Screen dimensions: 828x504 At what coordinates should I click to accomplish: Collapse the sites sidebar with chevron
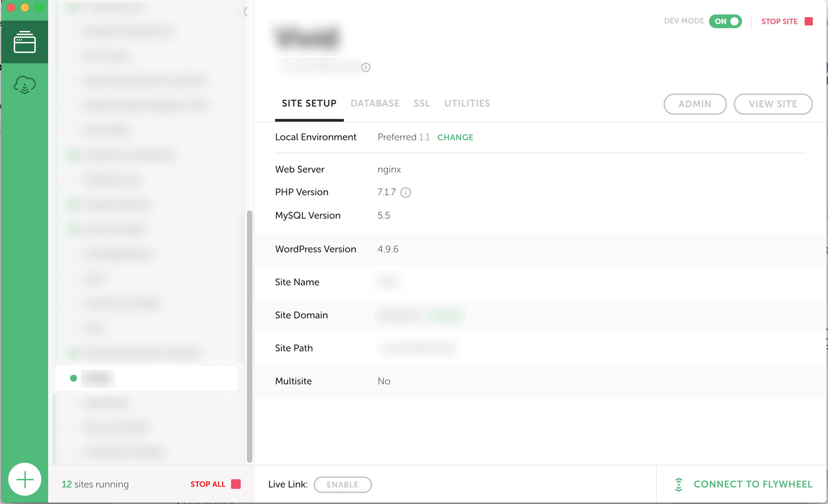click(x=246, y=12)
